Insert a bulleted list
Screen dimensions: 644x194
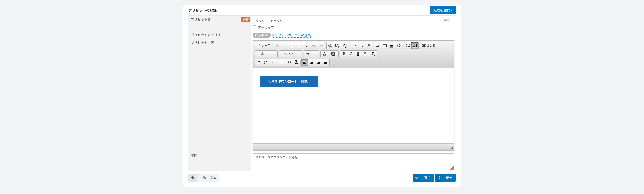(x=266, y=62)
